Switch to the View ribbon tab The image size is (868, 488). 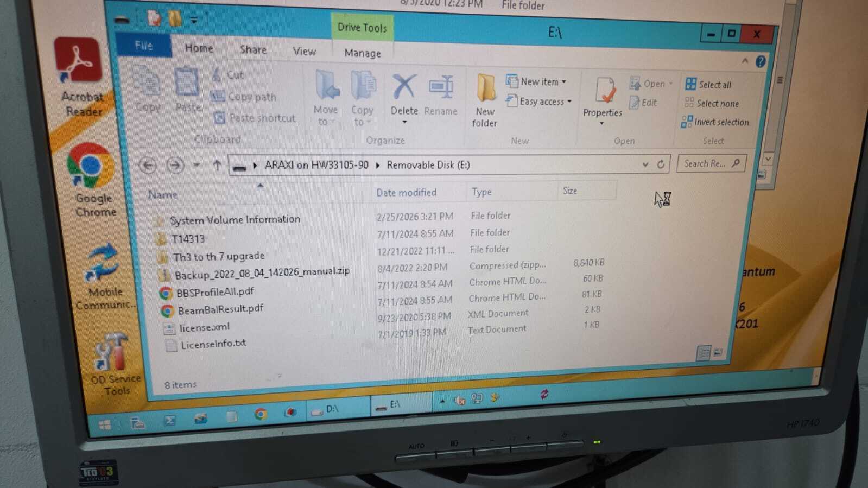(x=304, y=51)
